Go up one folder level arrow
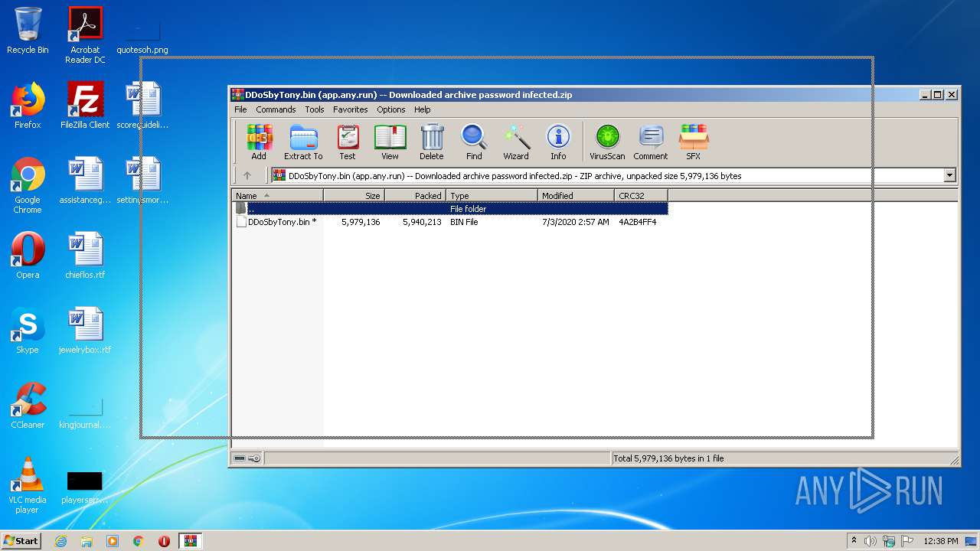 [x=247, y=175]
